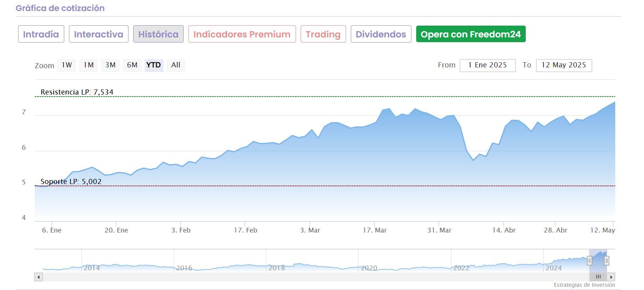Go to the Trading tab
Screen dimensions: 644x290
click(323, 34)
